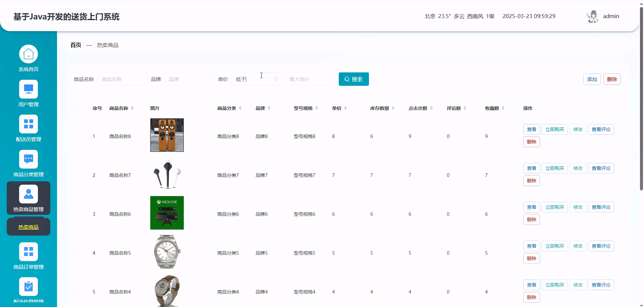The height and width of the screenshot is (307, 644).
Task: Sort by 点击次数 column arrows
Action: tap(431, 108)
